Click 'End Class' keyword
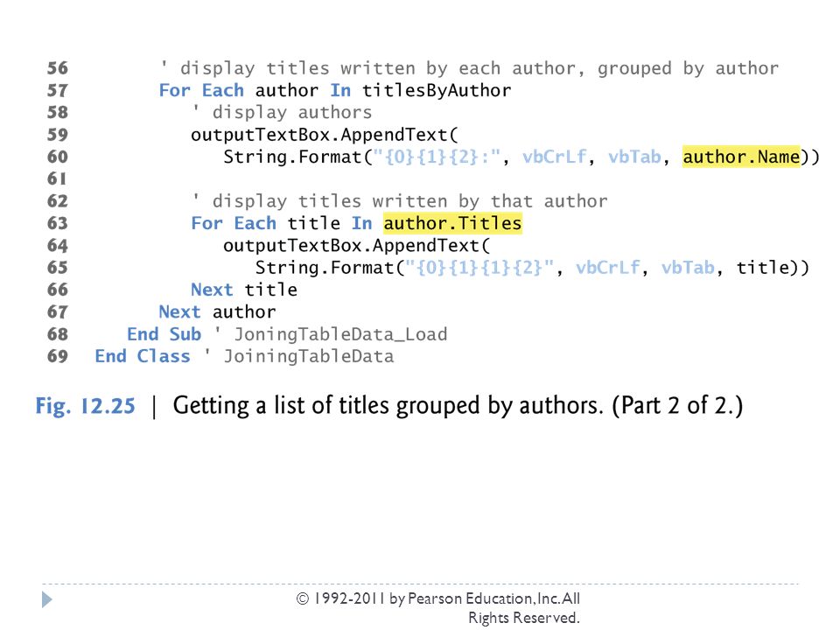This screenshot has height=630, width=840. 143,356
